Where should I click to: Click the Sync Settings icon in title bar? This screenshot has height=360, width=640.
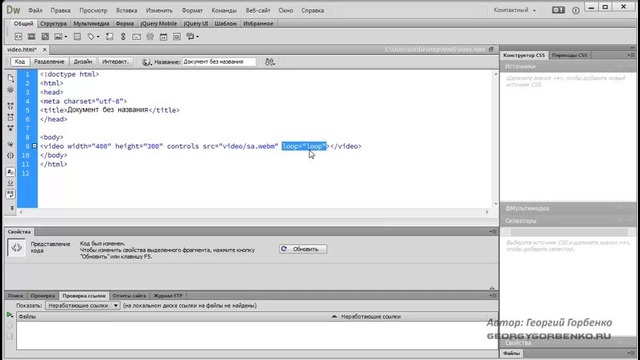[558, 10]
